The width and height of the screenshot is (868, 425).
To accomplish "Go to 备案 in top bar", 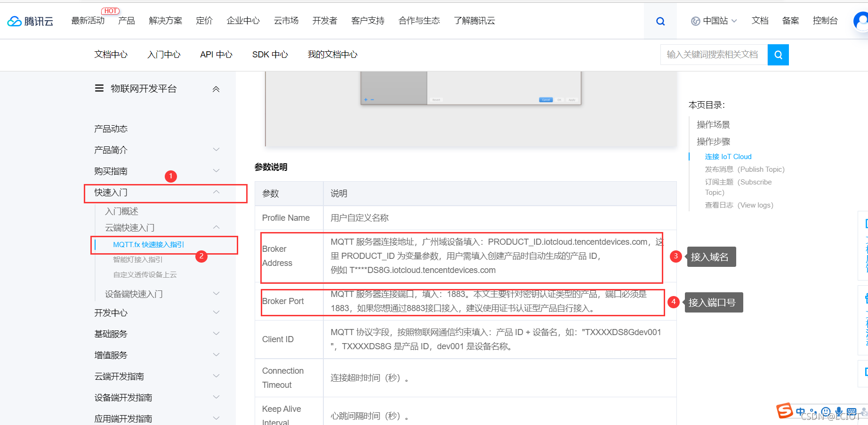I will click(790, 21).
